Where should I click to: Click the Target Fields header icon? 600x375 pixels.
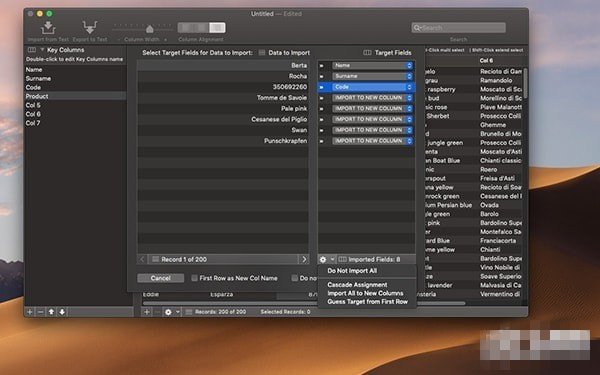(x=367, y=52)
